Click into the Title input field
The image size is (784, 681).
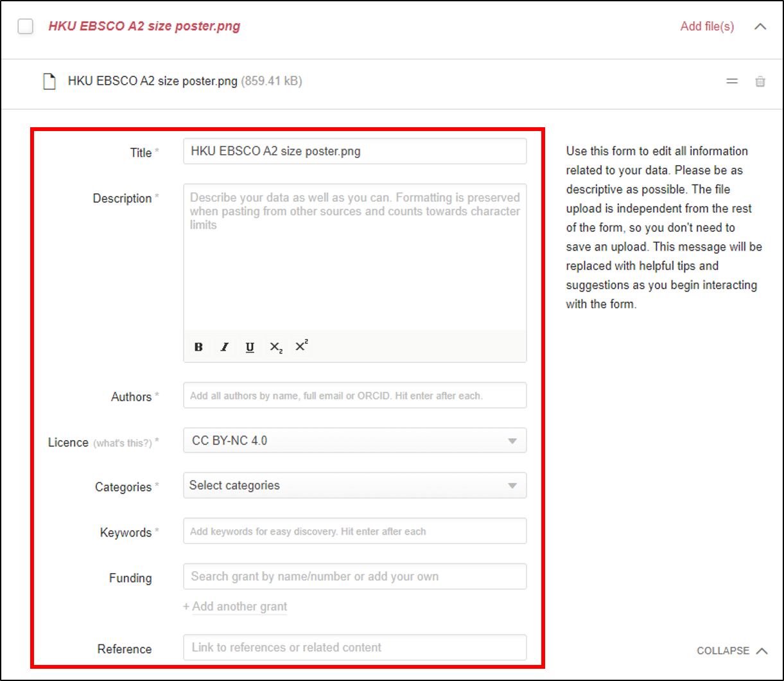point(354,152)
